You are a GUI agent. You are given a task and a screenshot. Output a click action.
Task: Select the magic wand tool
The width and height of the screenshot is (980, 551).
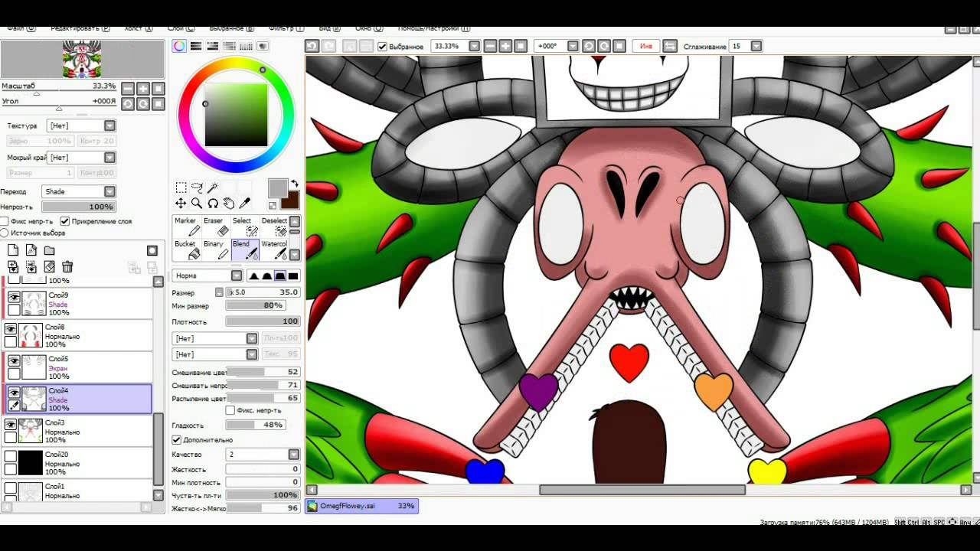tap(213, 187)
